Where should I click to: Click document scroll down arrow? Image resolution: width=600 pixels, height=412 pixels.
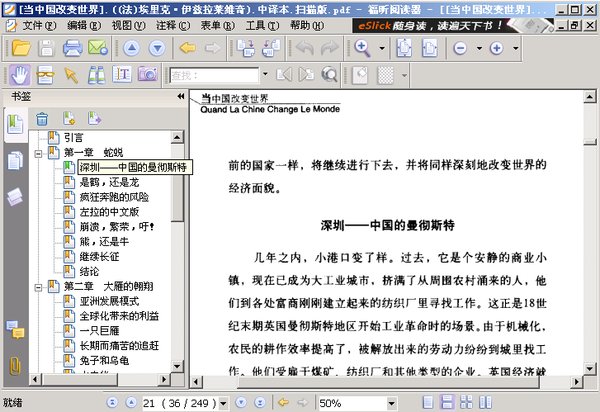[590, 369]
